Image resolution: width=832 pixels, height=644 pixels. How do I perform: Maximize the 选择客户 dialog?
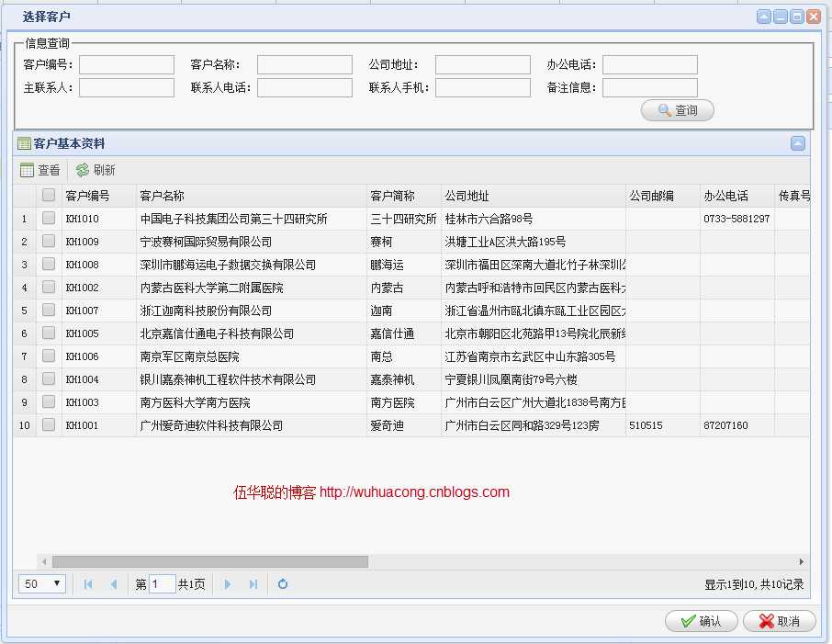tap(796, 17)
